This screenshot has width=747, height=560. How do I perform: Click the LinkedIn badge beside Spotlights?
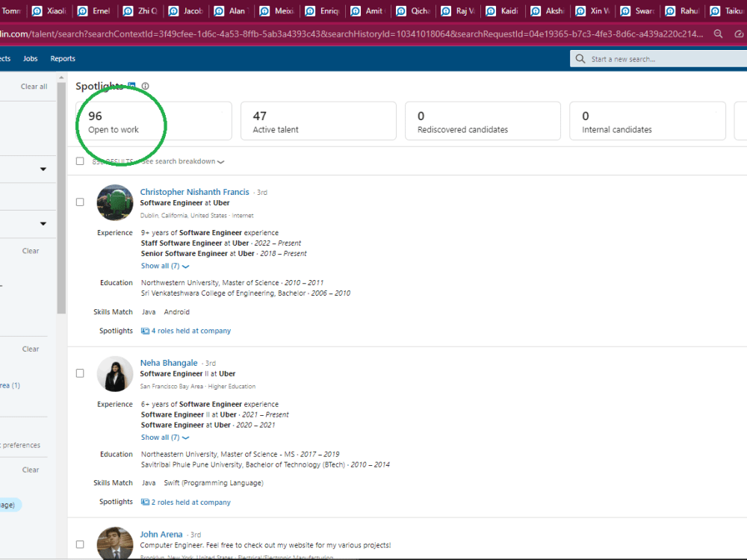(131, 86)
